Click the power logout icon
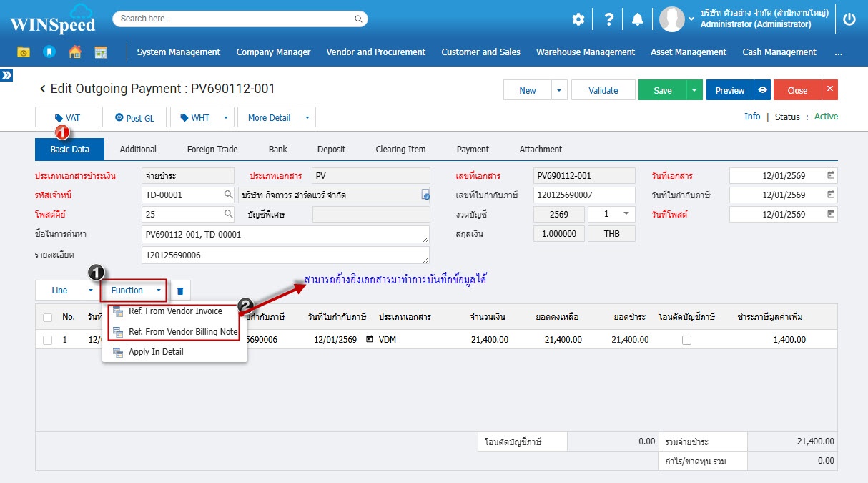Image resolution: width=868 pixels, height=483 pixels. [x=849, y=19]
